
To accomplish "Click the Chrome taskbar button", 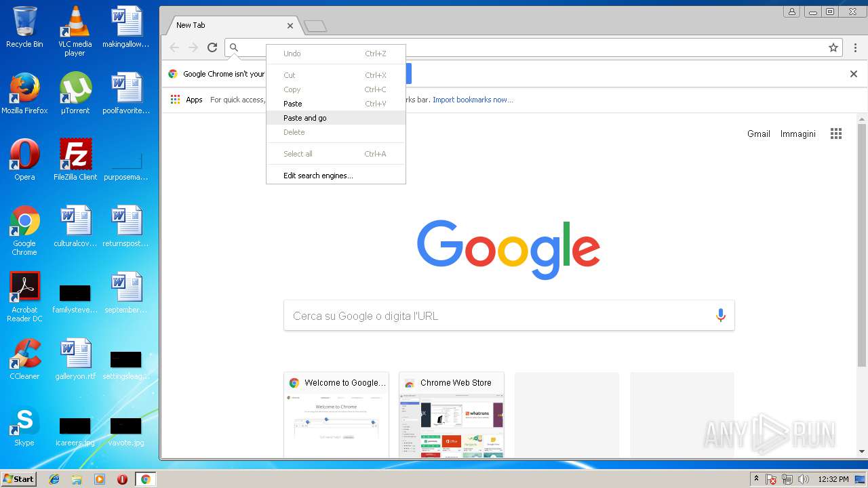I will (x=145, y=479).
